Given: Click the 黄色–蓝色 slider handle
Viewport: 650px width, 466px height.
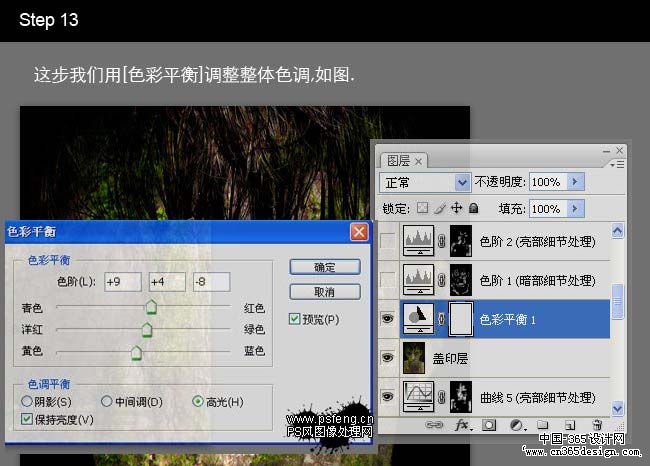Looking at the screenshot, I should click(x=136, y=352).
